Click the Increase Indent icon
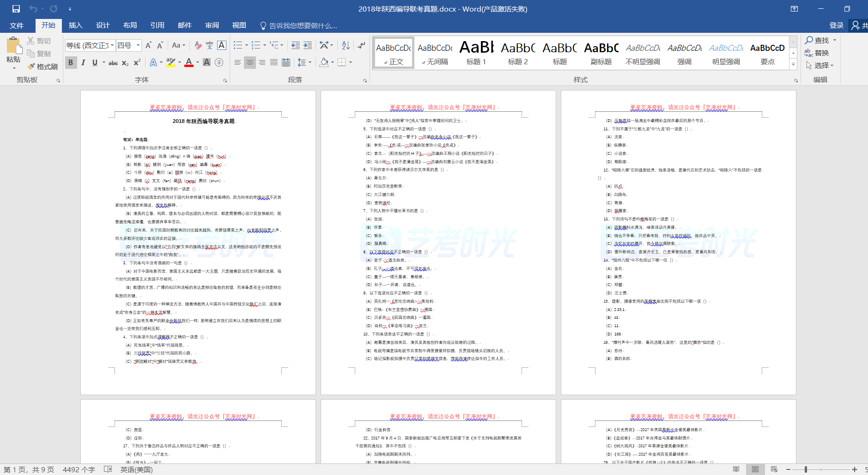868x475 pixels. click(308, 45)
